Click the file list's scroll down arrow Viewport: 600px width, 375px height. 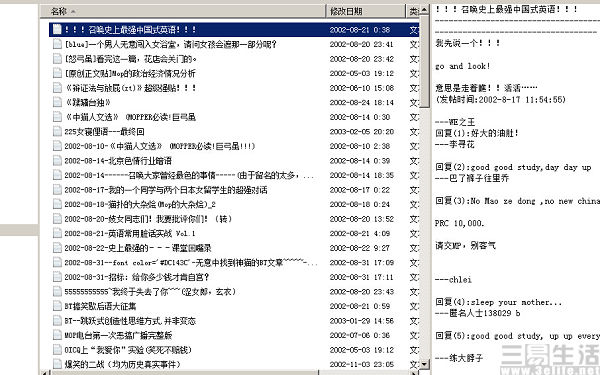click(424, 364)
